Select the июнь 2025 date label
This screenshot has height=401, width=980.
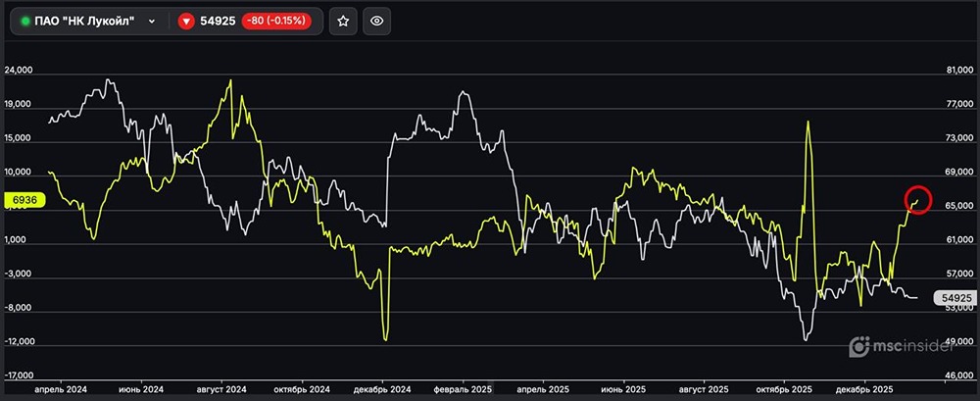[x=625, y=390]
